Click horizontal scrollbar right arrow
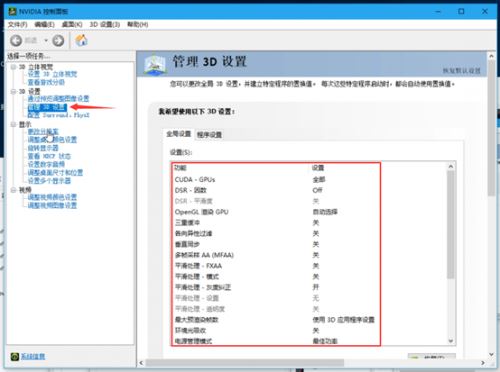Image resolution: width=500 pixels, height=372 pixels. pos(483,363)
